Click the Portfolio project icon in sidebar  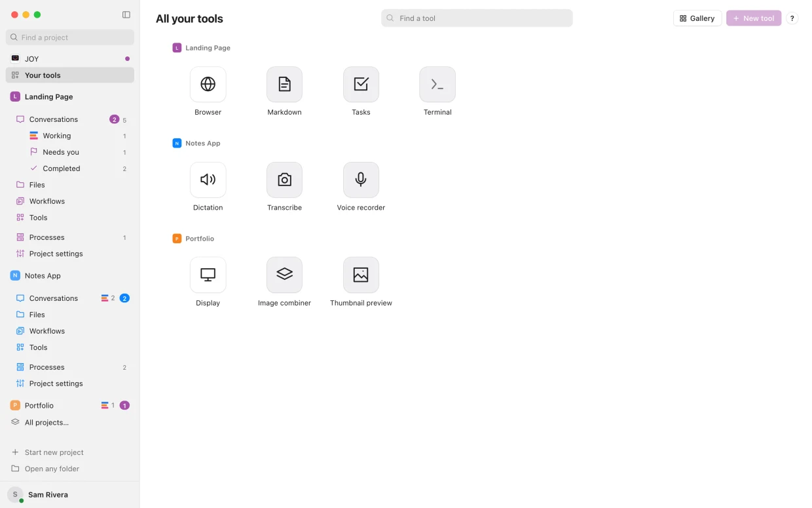coord(15,405)
